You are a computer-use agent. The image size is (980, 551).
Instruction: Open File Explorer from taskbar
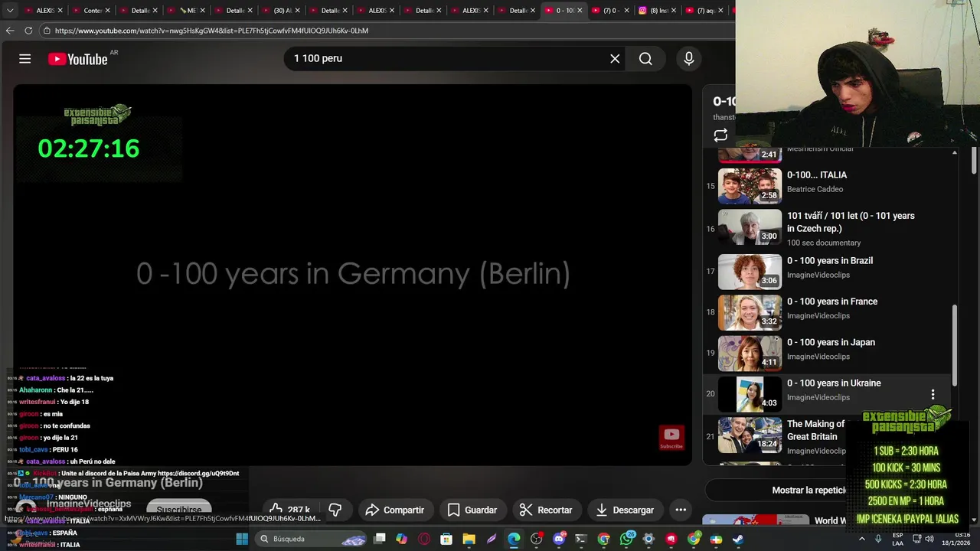(x=469, y=539)
